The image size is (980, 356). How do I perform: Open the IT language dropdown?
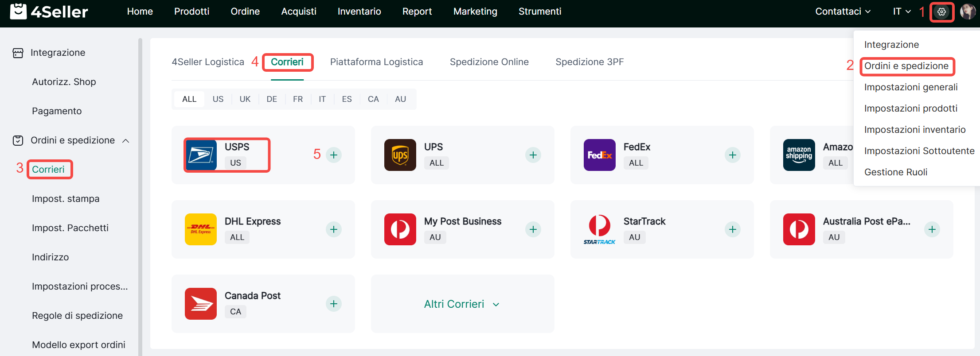(x=901, y=12)
